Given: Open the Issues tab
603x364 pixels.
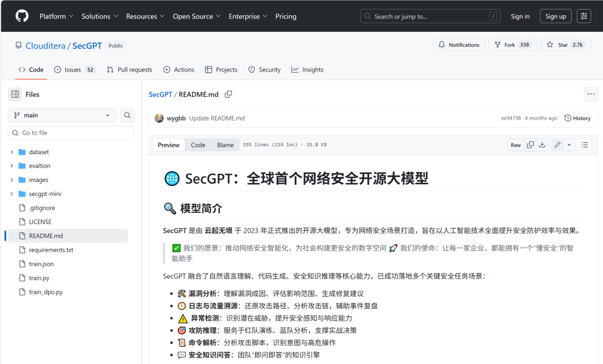Looking at the screenshot, I should [75, 70].
